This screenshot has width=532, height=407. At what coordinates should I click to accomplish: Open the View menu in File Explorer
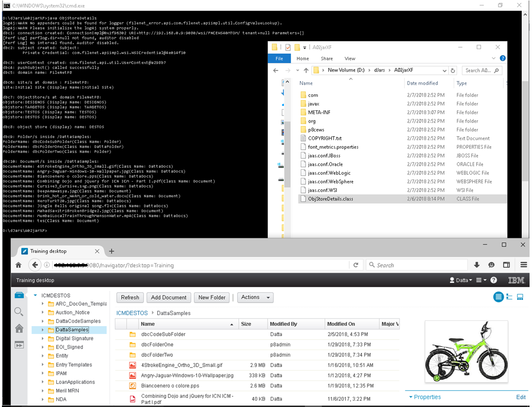coord(350,58)
